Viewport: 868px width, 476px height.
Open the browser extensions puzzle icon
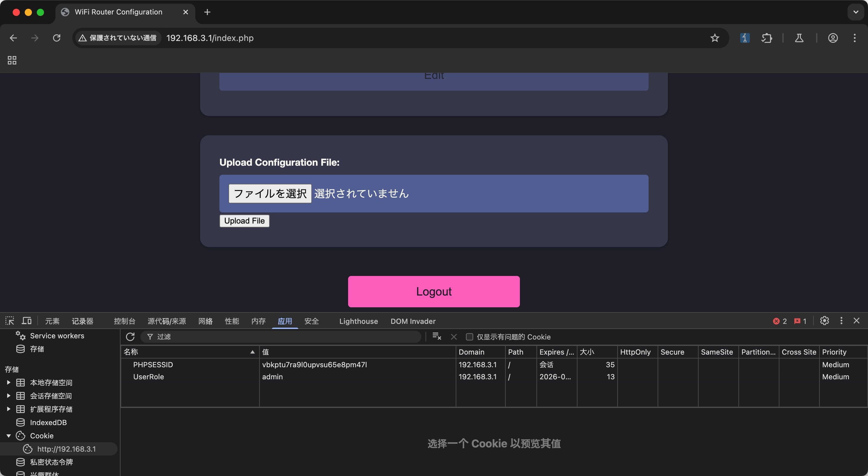click(x=766, y=38)
